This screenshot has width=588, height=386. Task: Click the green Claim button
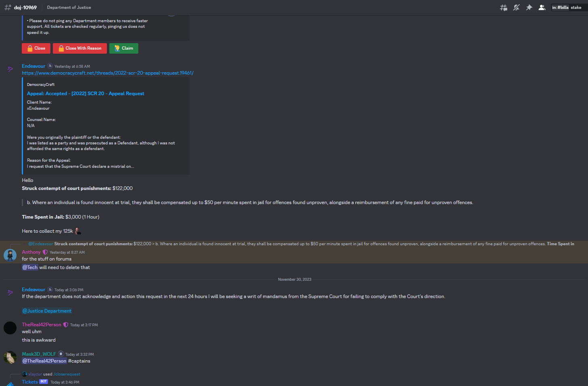(x=124, y=48)
